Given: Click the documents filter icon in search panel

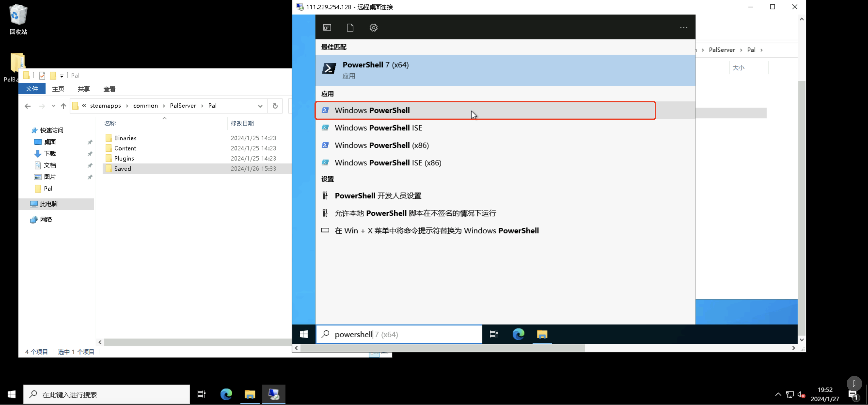Looking at the screenshot, I should [x=350, y=28].
